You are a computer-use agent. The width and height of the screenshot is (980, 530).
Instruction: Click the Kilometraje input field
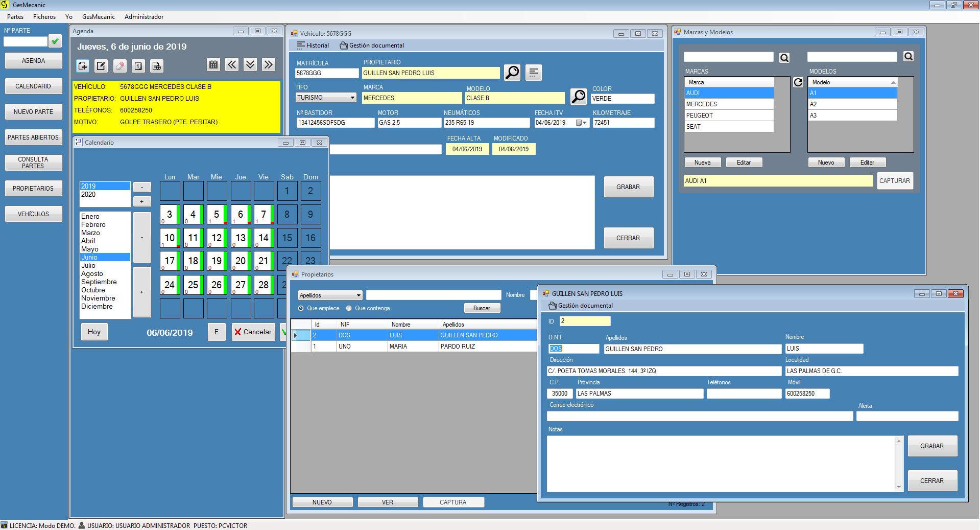pyautogui.click(x=623, y=123)
